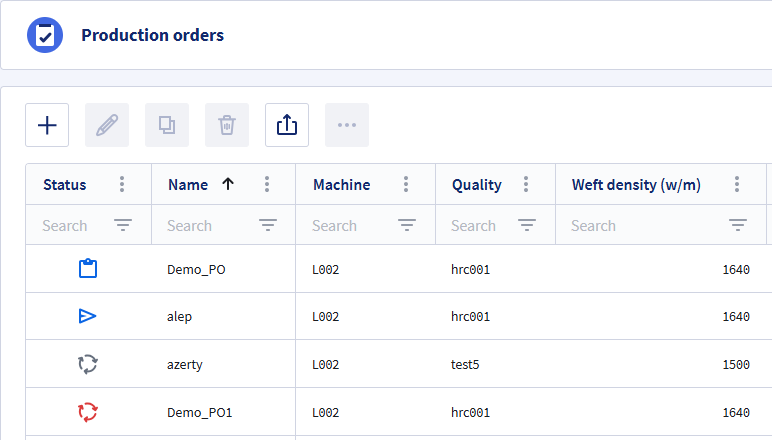Sort by the Weft density (w/m) header

click(636, 185)
